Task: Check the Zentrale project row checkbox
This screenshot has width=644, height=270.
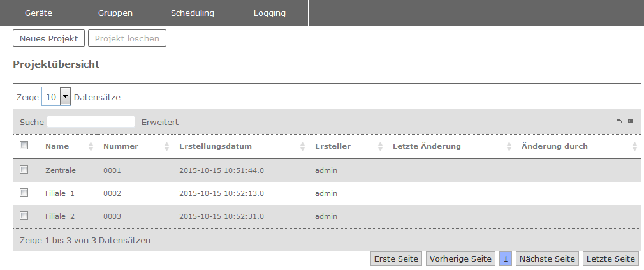Action: tap(24, 170)
